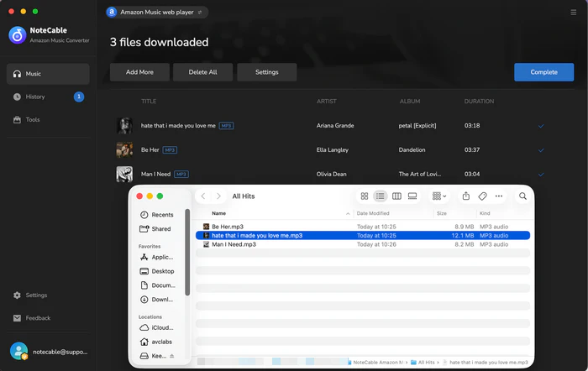
Task: Select Man I Need.mp3 file
Action: click(363, 244)
